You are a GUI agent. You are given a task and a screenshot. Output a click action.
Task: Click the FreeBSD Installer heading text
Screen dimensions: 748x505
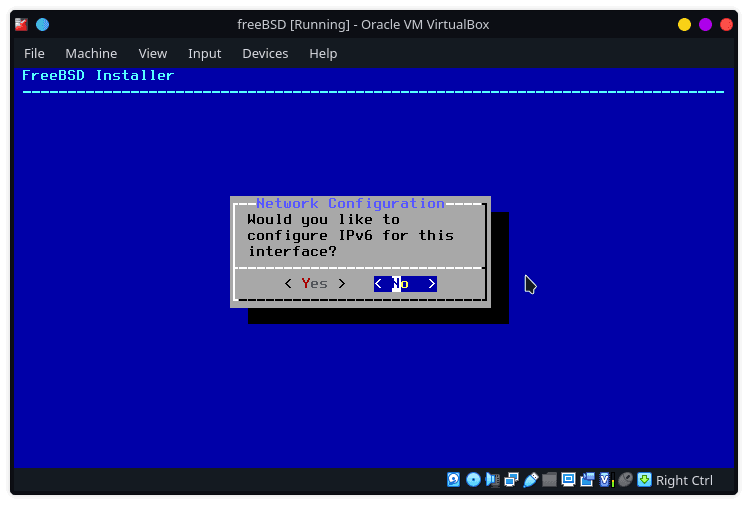[x=98, y=75]
